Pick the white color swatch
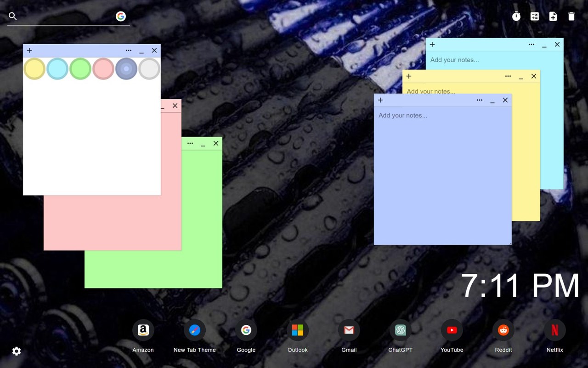This screenshot has height=368, width=588. click(x=149, y=69)
